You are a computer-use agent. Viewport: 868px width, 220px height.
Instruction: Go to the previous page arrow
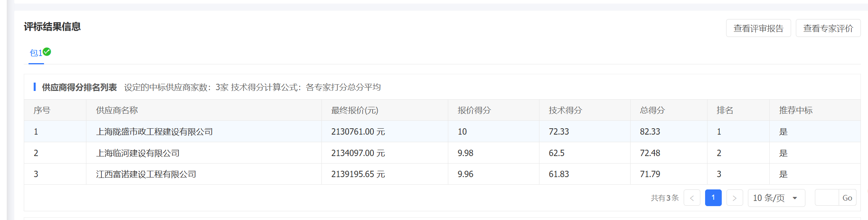(x=692, y=198)
